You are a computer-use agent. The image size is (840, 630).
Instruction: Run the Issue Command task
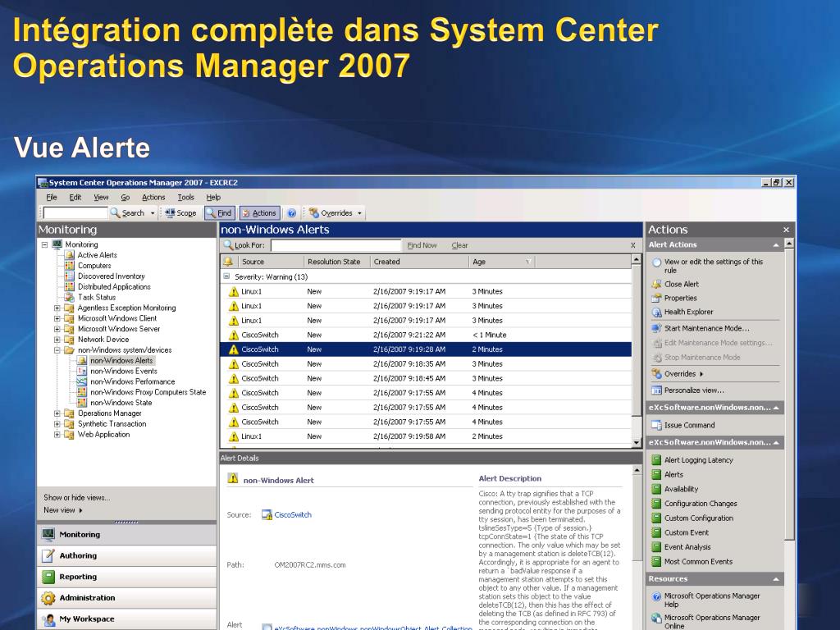689,425
